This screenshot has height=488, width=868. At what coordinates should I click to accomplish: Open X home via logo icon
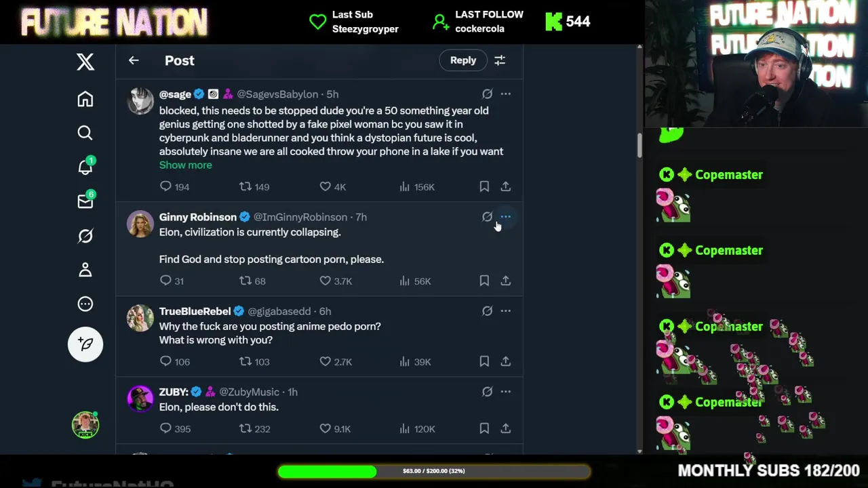tap(85, 62)
